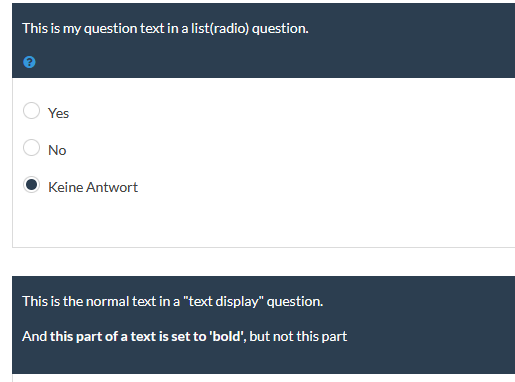Click the non-bold text but not this part
Viewport: 515px width, 382px height.
pyautogui.click(x=298, y=336)
